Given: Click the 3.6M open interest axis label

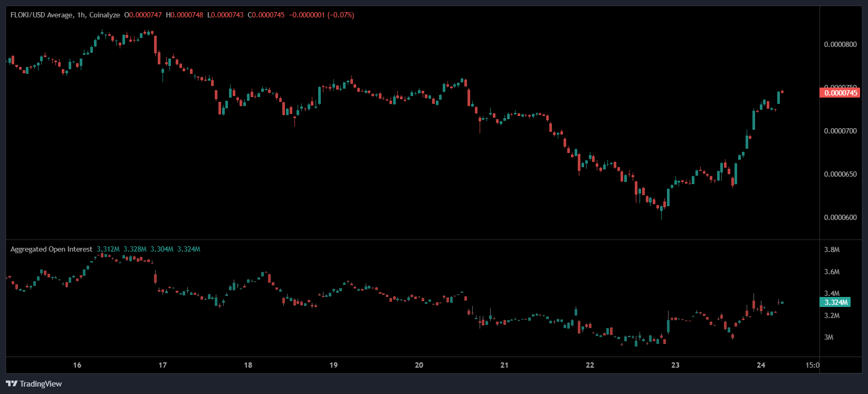Looking at the screenshot, I should click(x=832, y=272).
